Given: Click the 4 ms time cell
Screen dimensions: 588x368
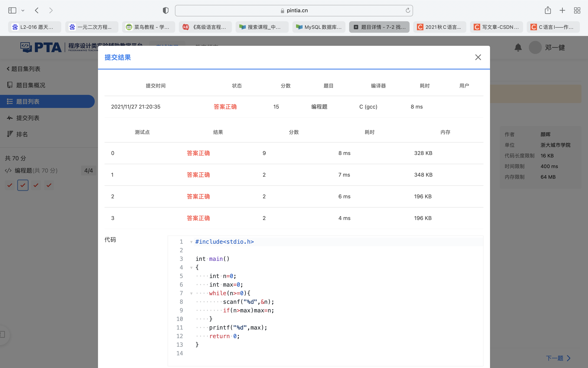Looking at the screenshot, I should point(344,218).
